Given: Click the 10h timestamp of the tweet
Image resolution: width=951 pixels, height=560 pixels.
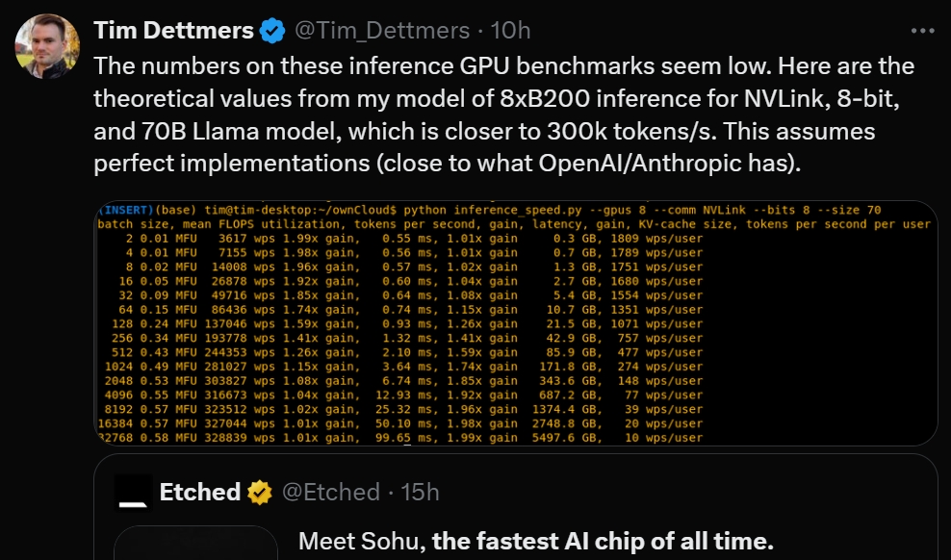Looking at the screenshot, I should coord(510,30).
